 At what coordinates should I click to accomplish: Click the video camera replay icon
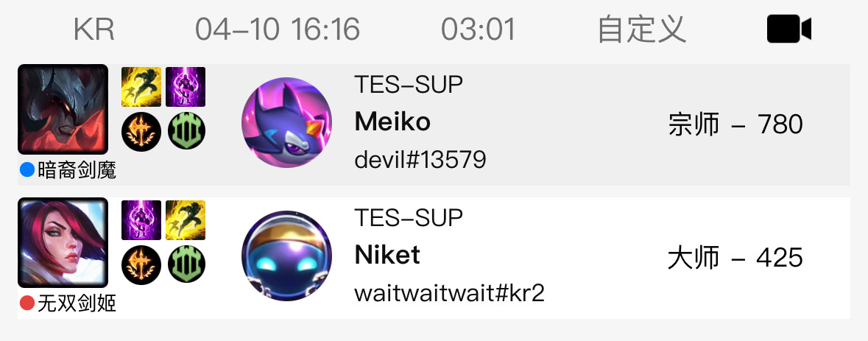(x=788, y=29)
